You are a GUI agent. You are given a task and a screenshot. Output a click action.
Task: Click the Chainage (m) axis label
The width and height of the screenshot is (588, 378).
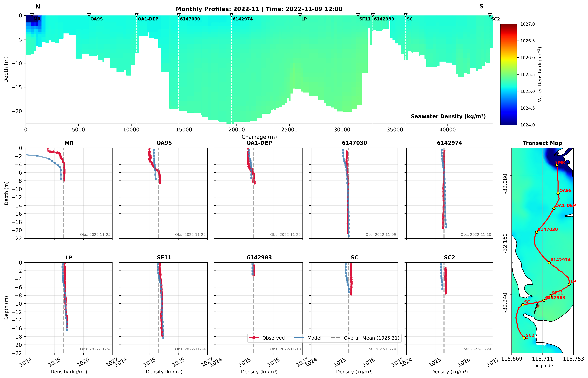tap(259, 137)
